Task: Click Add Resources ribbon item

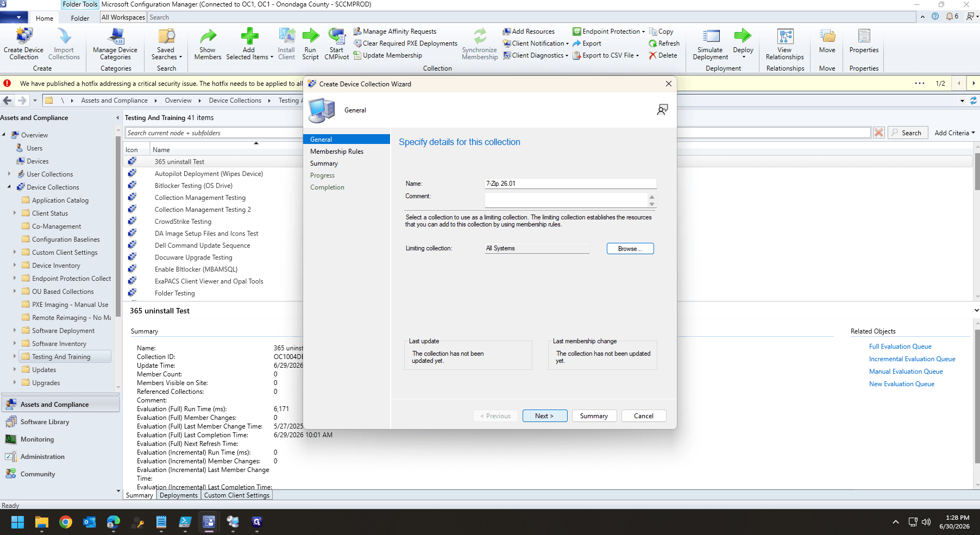Action: pyautogui.click(x=529, y=32)
